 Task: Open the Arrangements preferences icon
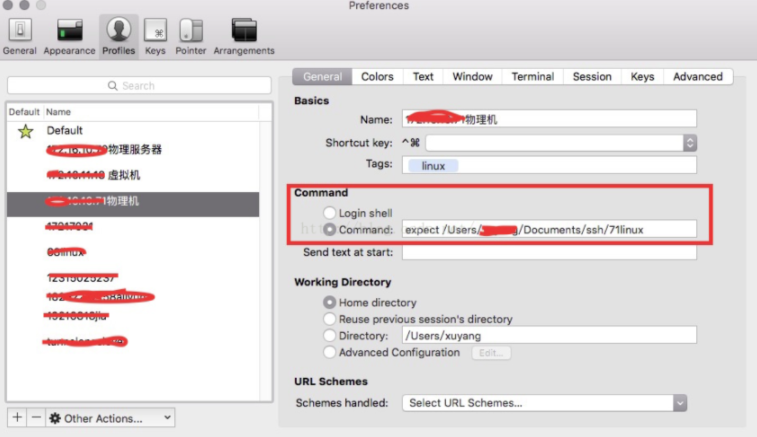pos(244,36)
